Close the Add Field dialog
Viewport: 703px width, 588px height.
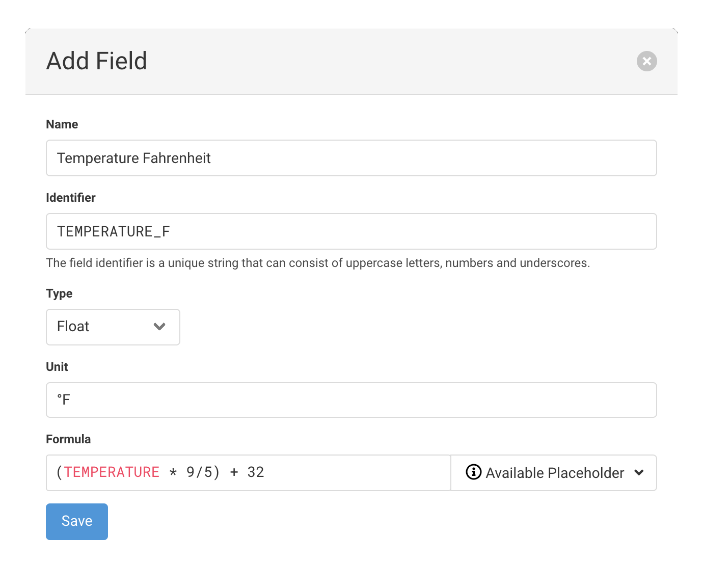(x=646, y=61)
